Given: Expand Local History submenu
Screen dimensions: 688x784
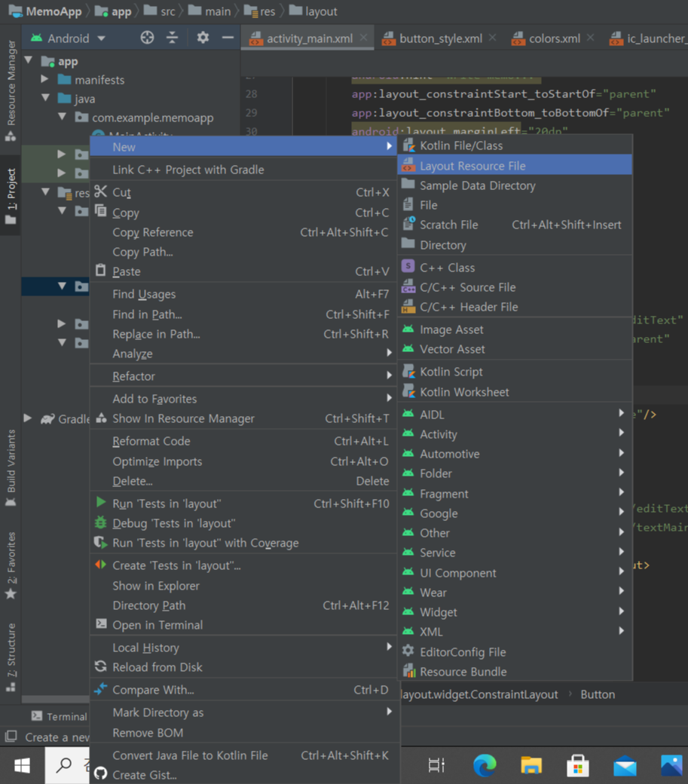Looking at the screenshot, I should 243,648.
